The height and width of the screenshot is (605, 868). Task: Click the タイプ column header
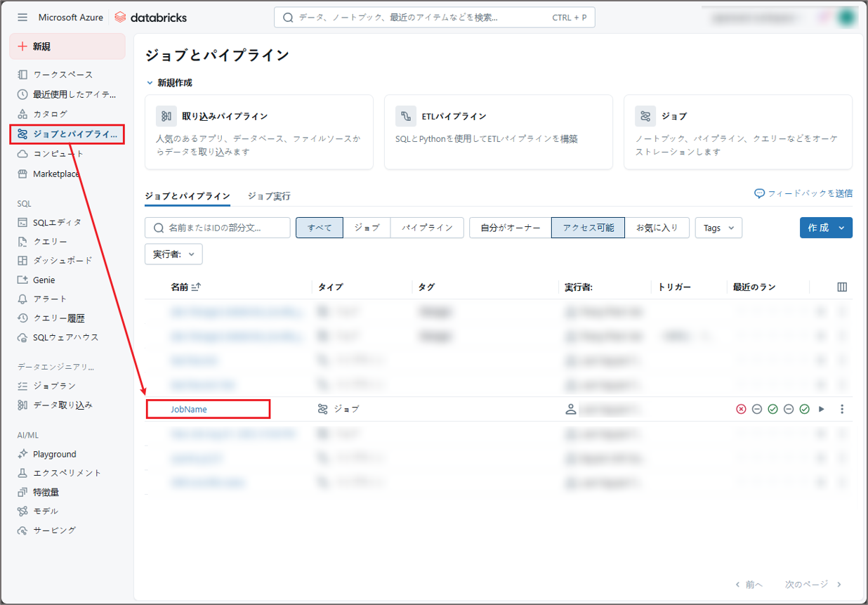(330, 287)
